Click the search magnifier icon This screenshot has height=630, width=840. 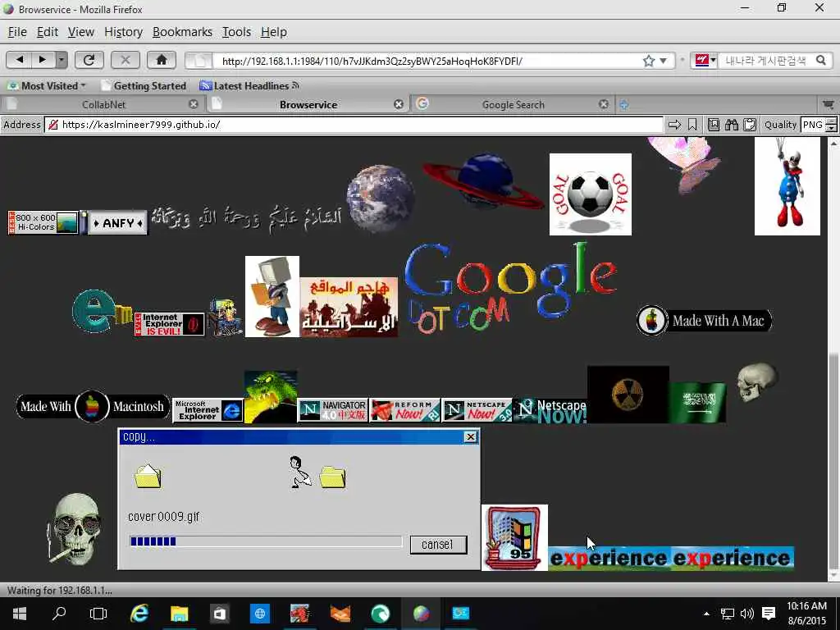pyautogui.click(x=820, y=61)
